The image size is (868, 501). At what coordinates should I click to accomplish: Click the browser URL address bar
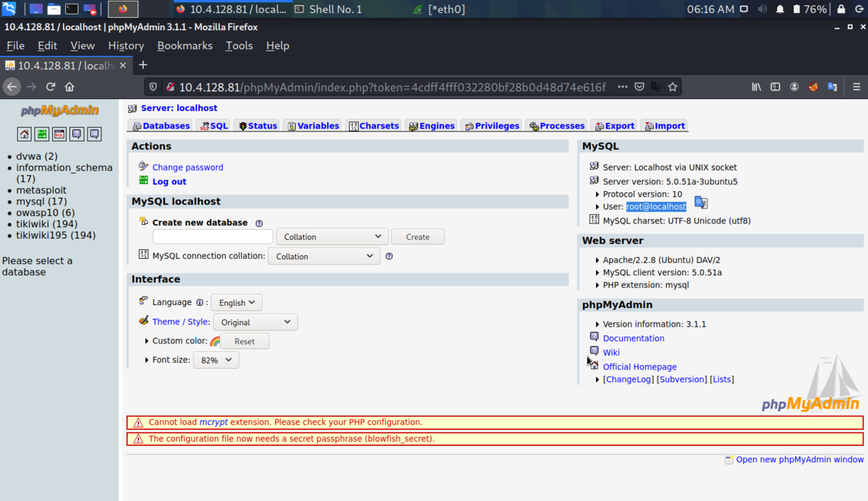coord(392,87)
